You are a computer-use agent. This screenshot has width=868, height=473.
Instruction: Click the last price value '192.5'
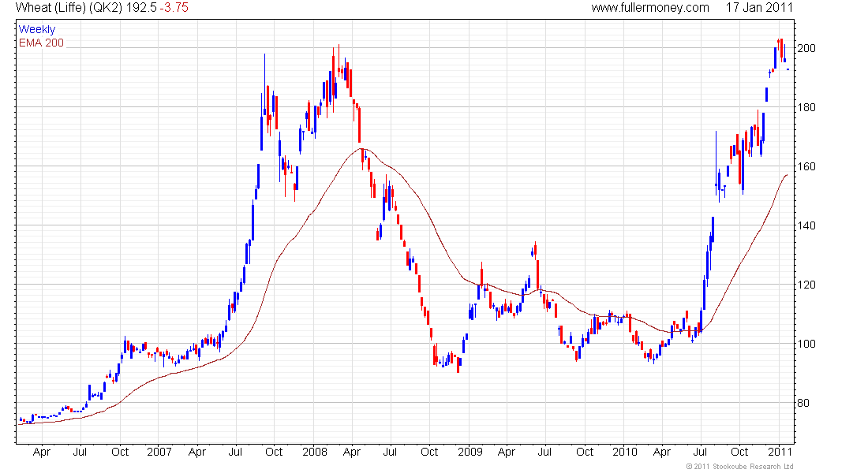tap(141, 8)
